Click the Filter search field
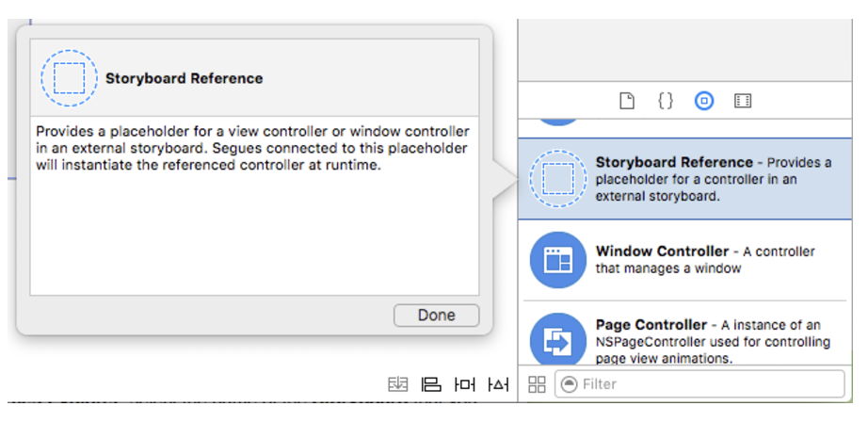The width and height of the screenshot is (868, 422). (x=700, y=383)
